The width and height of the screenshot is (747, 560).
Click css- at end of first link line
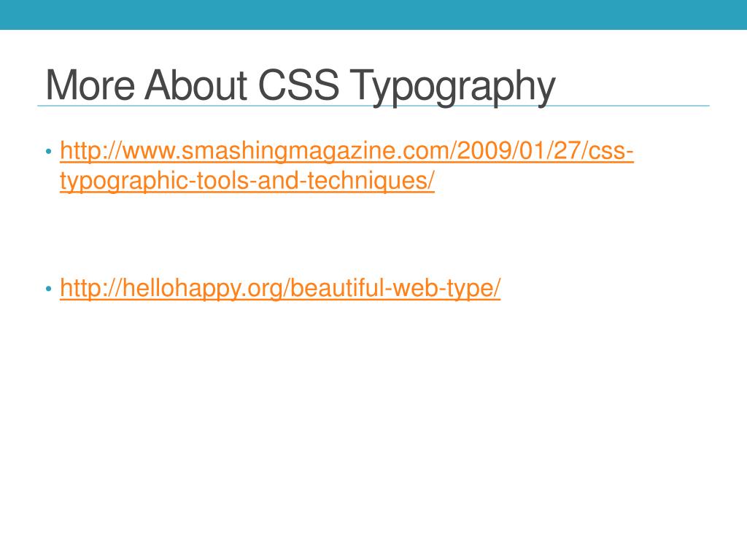click(x=611, y=151)
